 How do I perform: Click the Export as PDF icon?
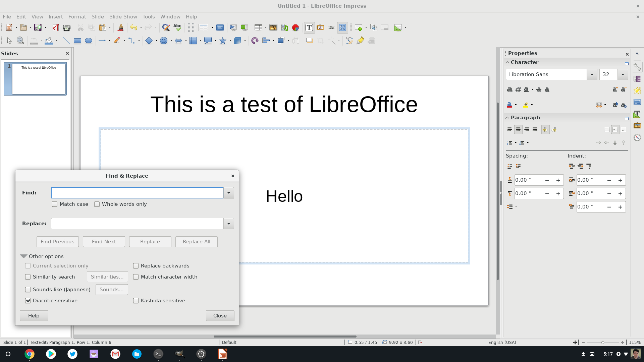[x=56, y=28]
